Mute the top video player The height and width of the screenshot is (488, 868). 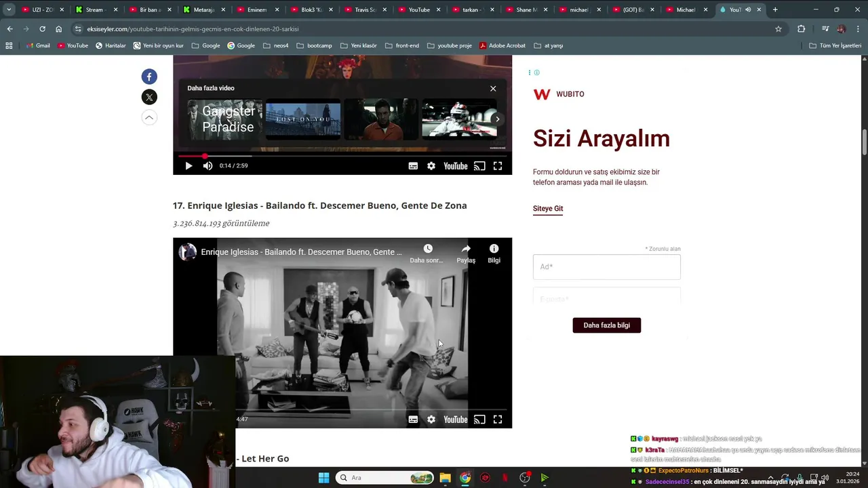(208, 166)
